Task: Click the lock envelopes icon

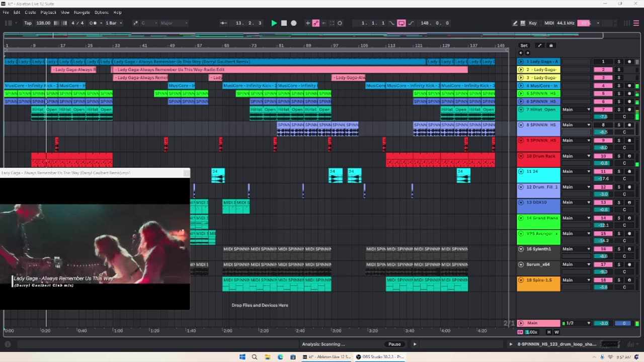Action: tap(550, 46)
